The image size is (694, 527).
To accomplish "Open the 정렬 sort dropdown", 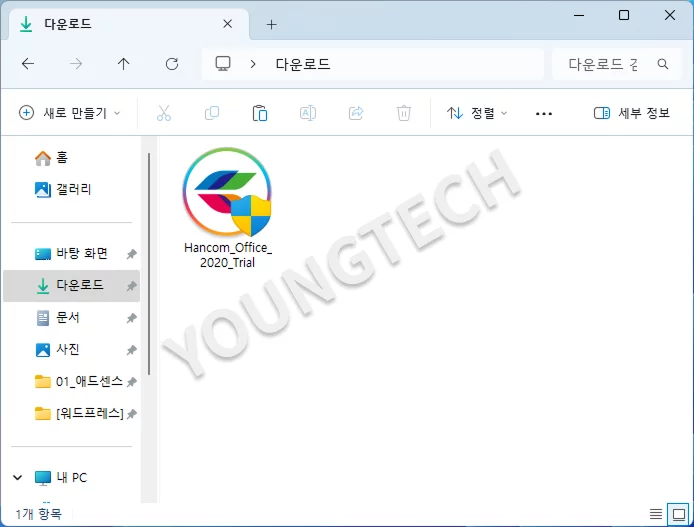I will click(477, 113).
